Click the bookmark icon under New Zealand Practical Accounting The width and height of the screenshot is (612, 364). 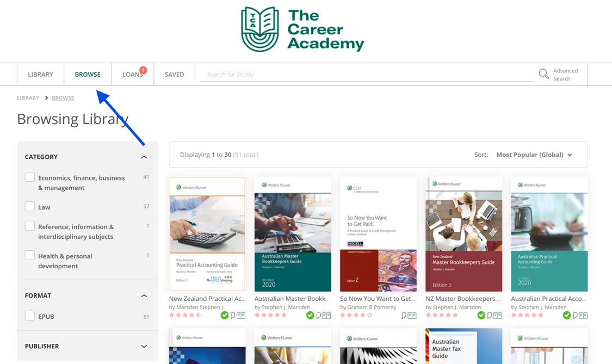click(233, 315)
